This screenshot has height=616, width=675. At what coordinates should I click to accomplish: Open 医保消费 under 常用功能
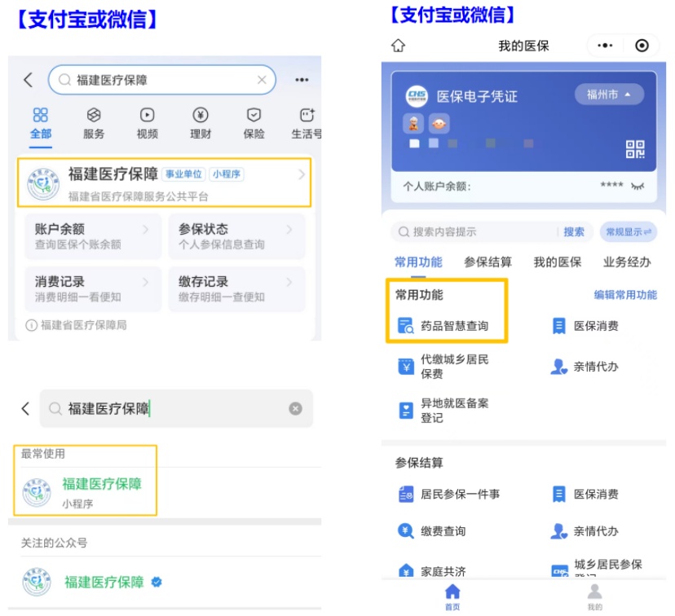coord(585,326)
